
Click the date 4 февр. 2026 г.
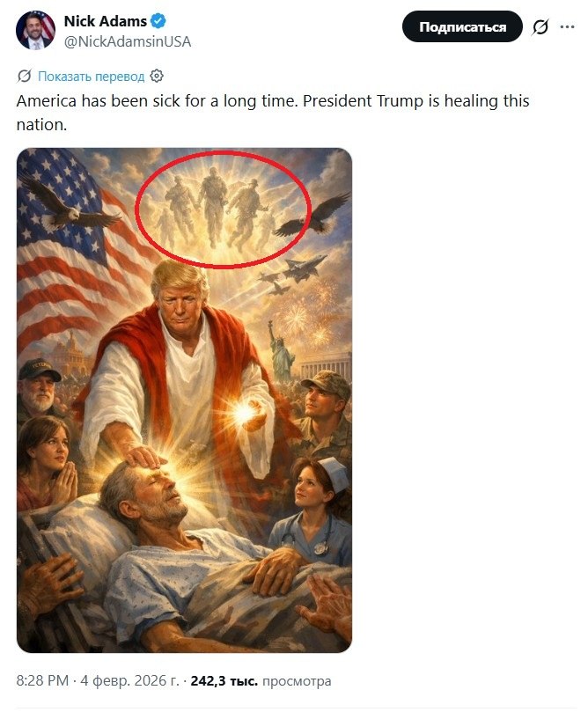(x=130, y=680)
